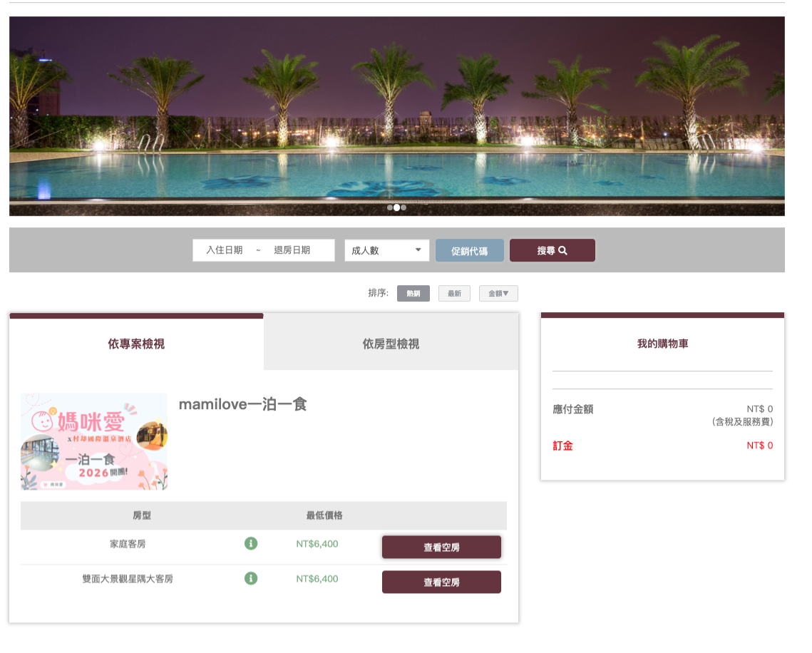Click the magnifier icon in the 搜尋 button

coord(563,250)
